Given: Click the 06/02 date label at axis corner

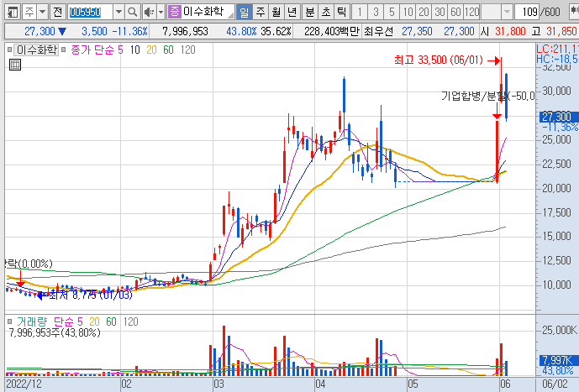Looking at the screenshot, I should click(x=555, y=384).
